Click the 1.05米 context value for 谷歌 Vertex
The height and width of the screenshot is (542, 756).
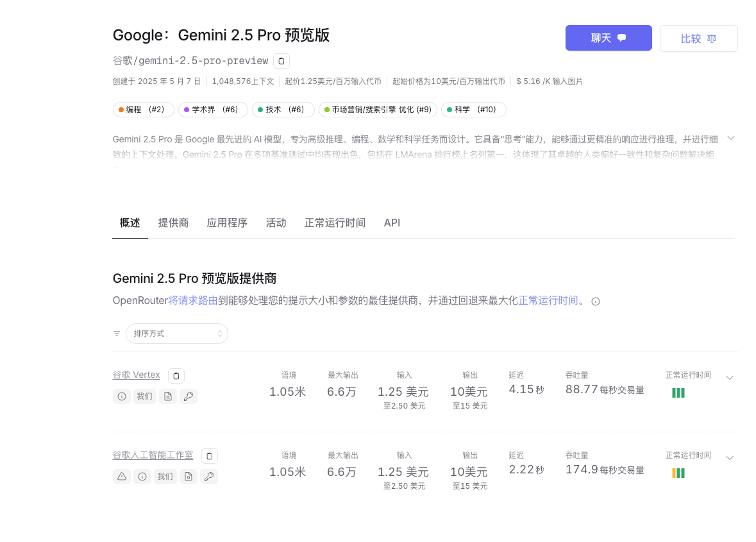click(x=288, y=391)
